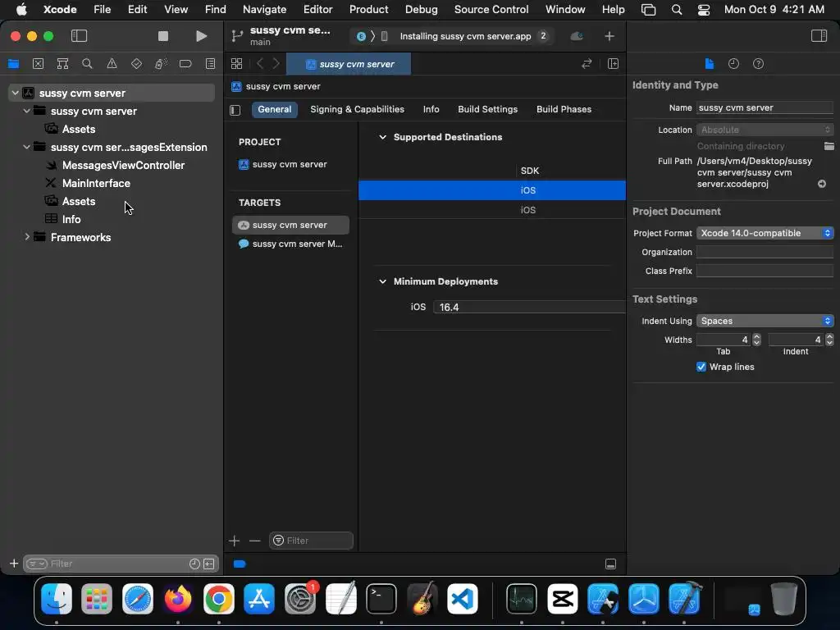The width and height of the screenshot is (840, 630).
Task: Click the iOS minimum deployment 16.4 field
Action: pos(529,307)
